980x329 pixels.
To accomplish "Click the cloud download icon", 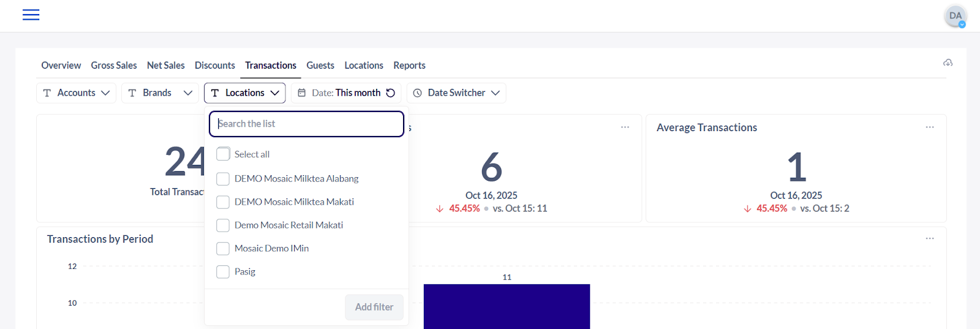I will (x=948, y=63).
